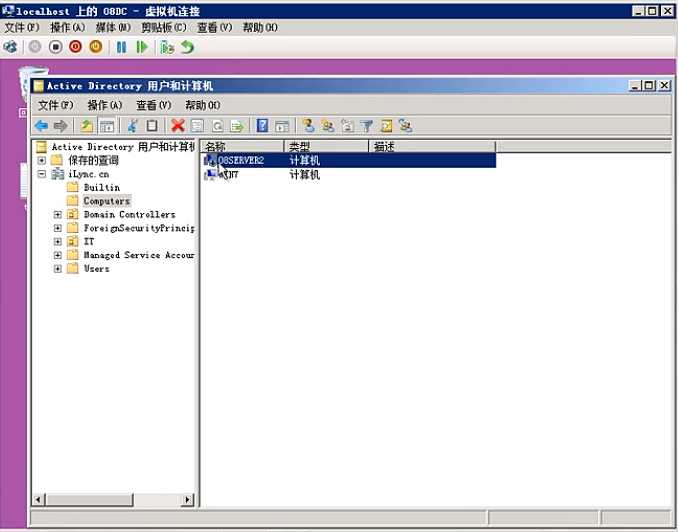Click the Export list icon
678x532 pixels.
coord(237,126)
